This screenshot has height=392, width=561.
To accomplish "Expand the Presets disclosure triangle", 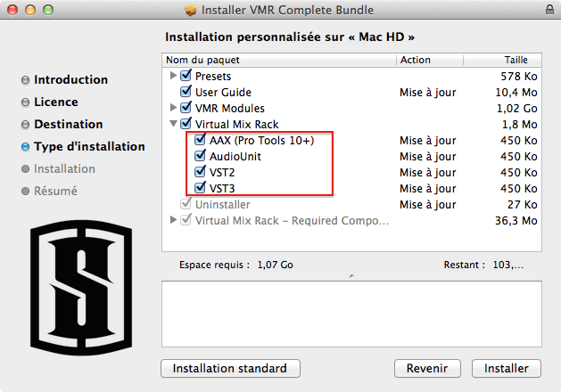I will [173, 77].
